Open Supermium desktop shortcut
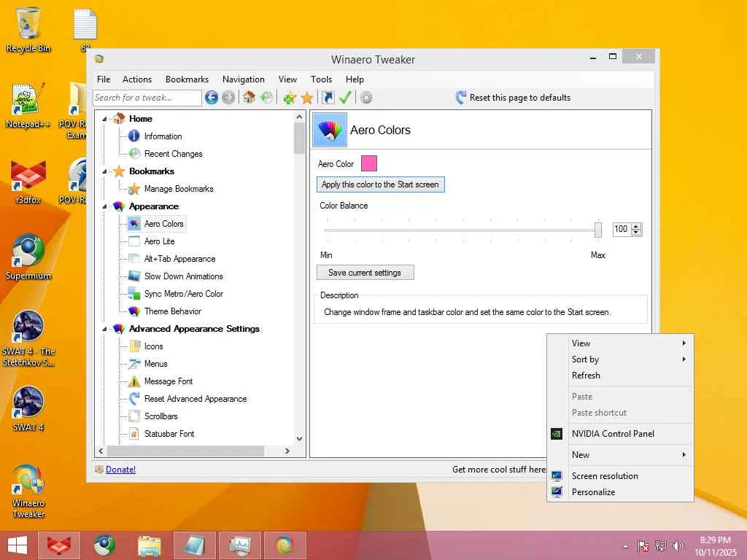747x560 pixels. coord(28,257)
